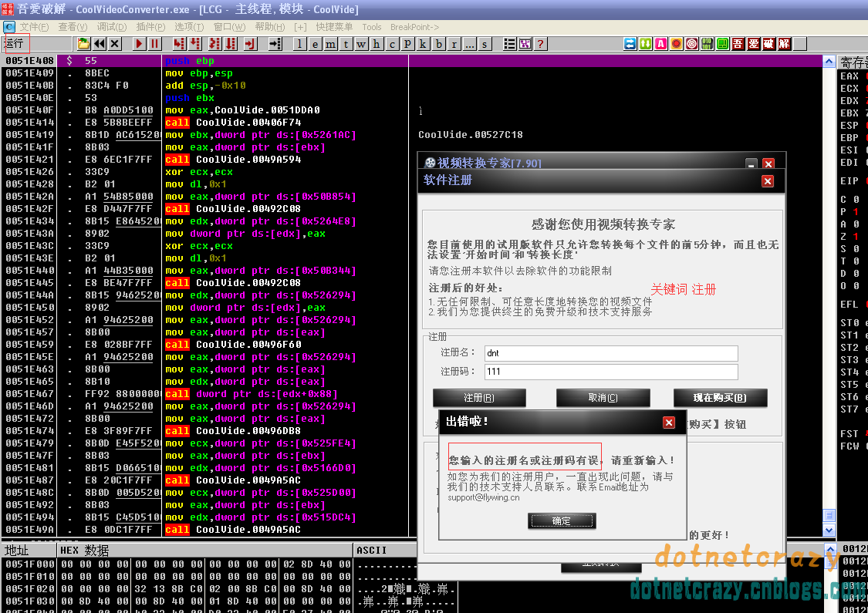Click the red '破' toolbar icon
This screenshot has height=613, width=868.
[769, 44]
